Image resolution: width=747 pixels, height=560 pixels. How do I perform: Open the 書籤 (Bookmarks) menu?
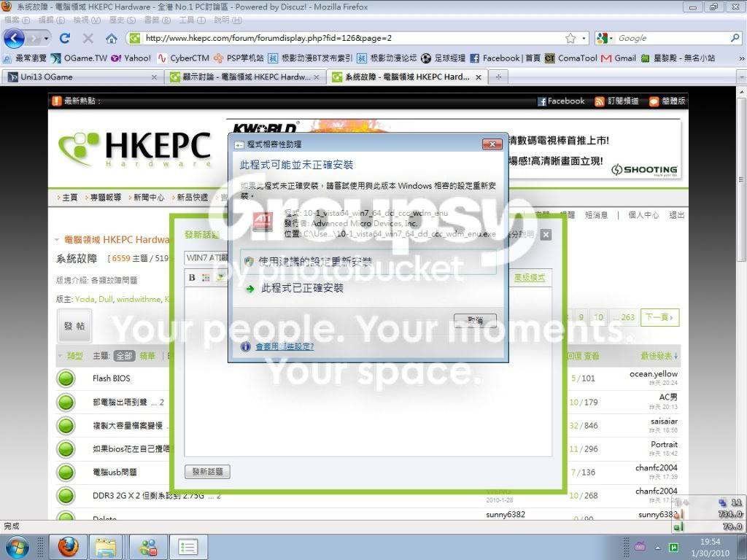click(158, 20)
